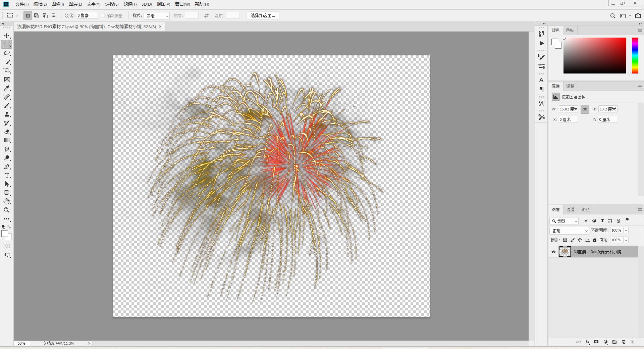Select the Crop tool
This screenshot has width=644, height=349.
tap(7, 70)
